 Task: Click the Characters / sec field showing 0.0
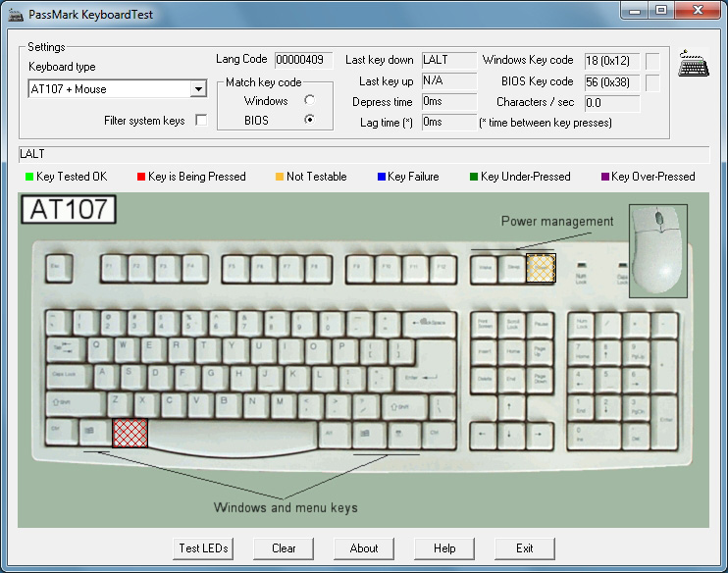click(612, 103)
